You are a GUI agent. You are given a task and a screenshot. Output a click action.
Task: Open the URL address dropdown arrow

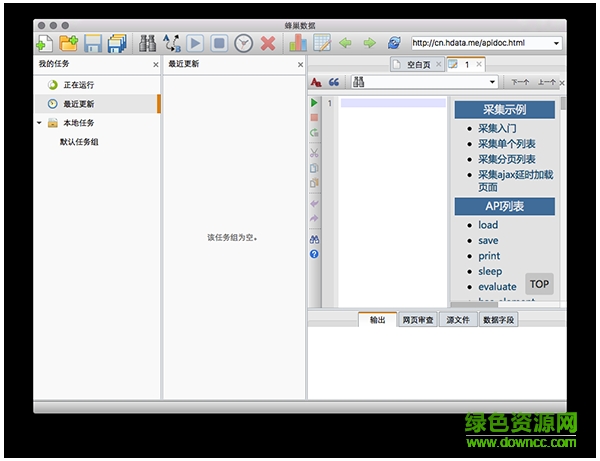point(556,43)
